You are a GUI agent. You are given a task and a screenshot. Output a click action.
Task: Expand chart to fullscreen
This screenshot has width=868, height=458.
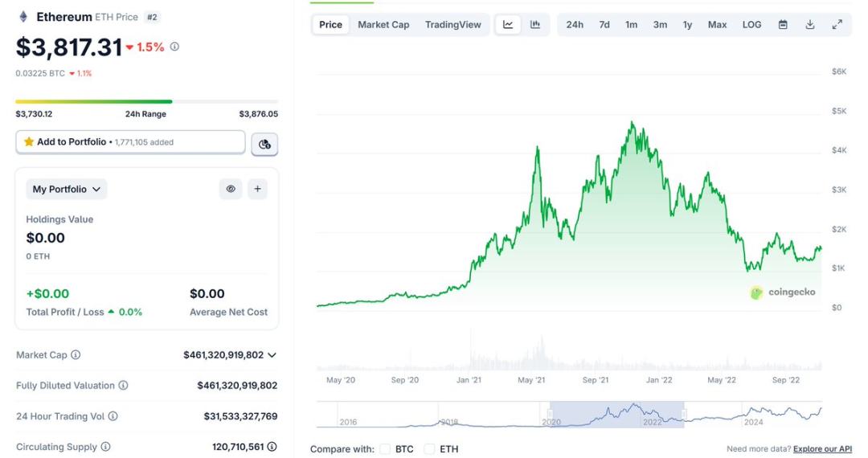point(837,25)
